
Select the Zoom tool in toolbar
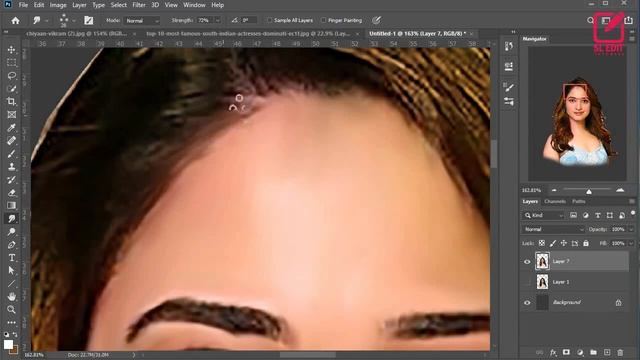pos(11,310)
